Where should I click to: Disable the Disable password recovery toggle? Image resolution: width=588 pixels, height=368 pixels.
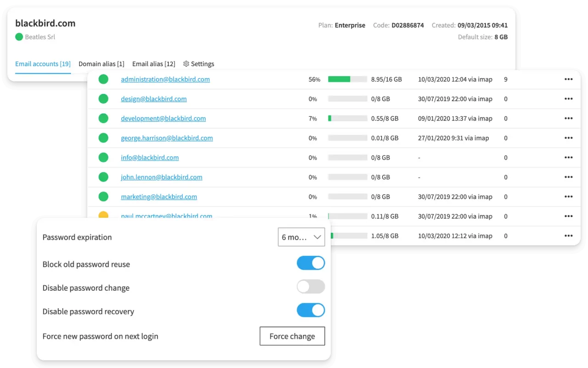pos(311,310)
